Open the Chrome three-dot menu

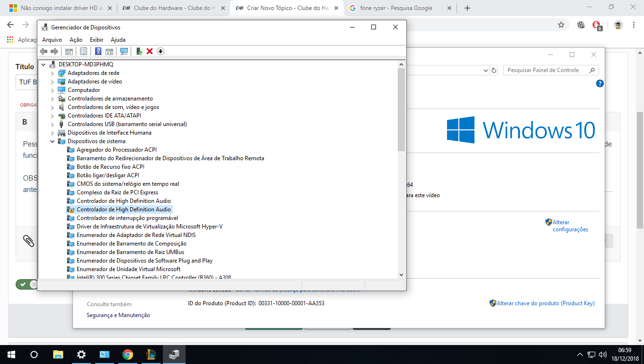click(634, 25)
